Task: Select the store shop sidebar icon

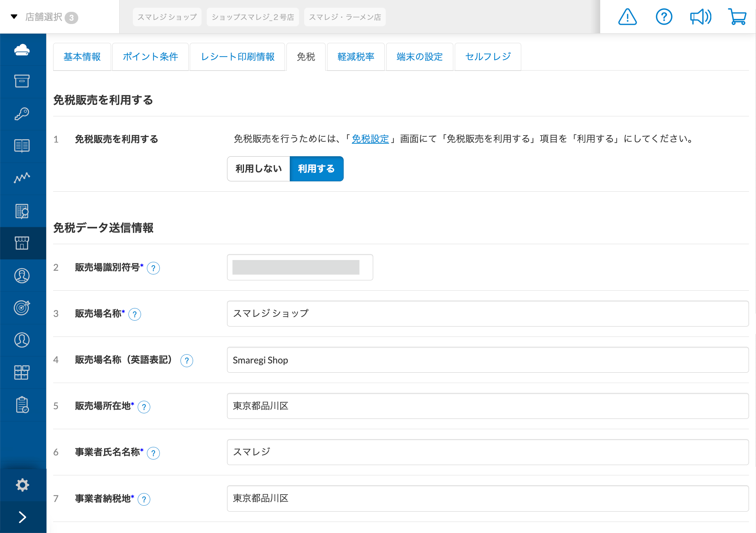Action: click(22, 243)
